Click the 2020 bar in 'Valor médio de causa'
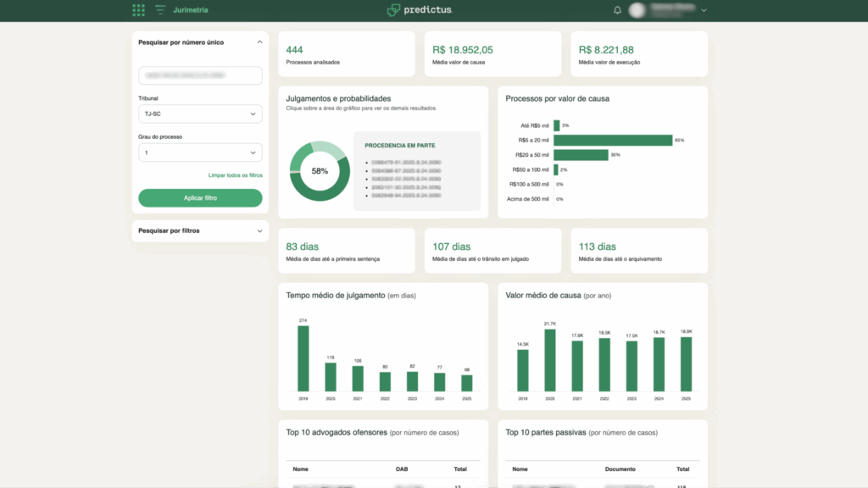 tap(549, 360)
